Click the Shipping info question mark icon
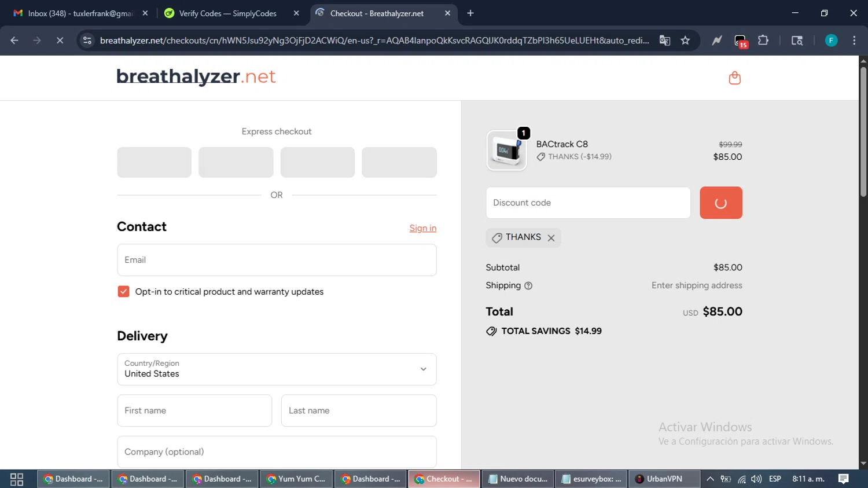The height and width of the screenshot is (488, 868). click(528, 285)
